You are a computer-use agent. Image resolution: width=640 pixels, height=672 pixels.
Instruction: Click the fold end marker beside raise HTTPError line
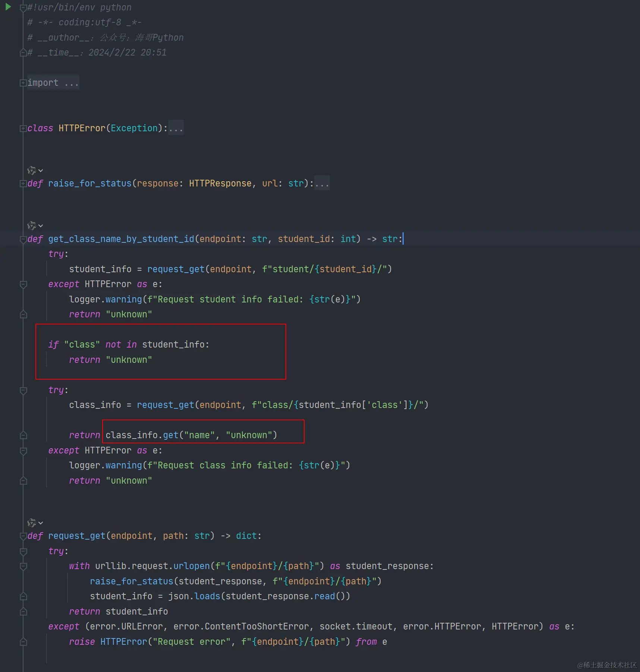point(23,642)
